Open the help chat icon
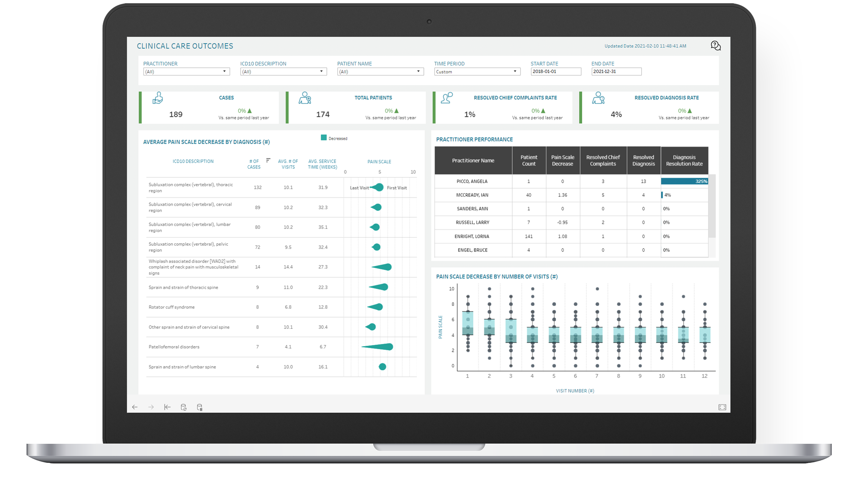This screenshot has width=868, height=484. point(715,46)
